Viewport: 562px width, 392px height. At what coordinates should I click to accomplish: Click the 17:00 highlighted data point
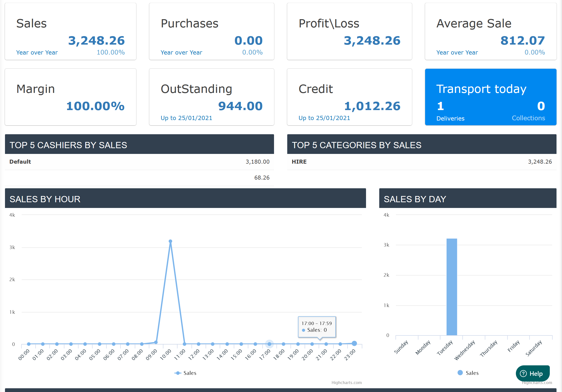point(269,344)
